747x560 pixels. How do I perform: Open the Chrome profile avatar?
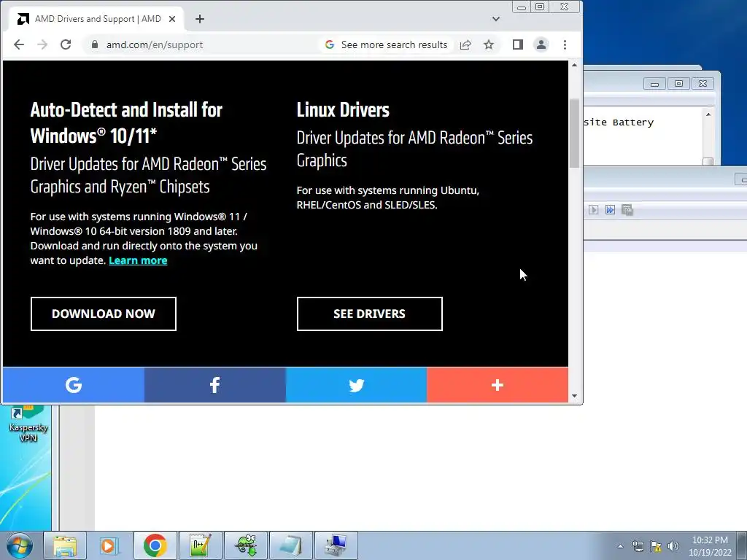tap(541, 44)
